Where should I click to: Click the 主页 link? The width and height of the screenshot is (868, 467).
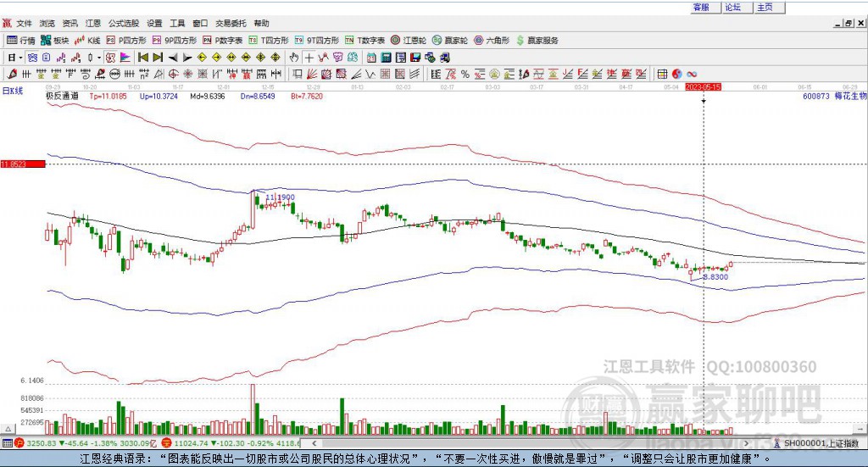pyautogui.click(x=765, y=7)
